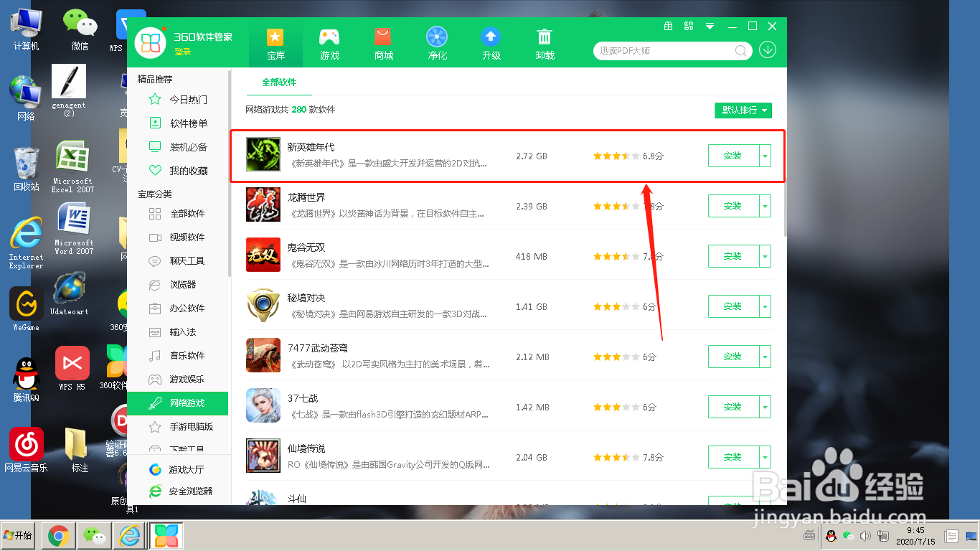Click the 360软件管家 logo icon
Image resolution: width=980 pixels, height=551 pixels.
pos(151,43)
